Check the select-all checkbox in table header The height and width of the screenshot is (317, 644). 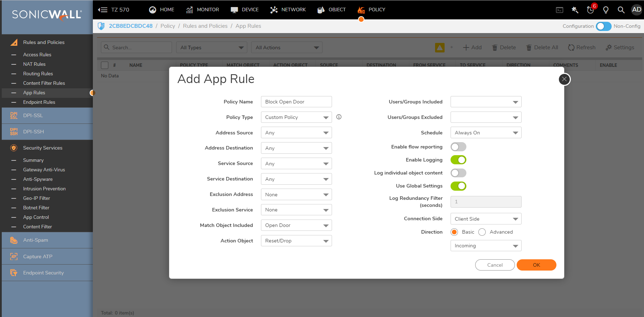click(x=104, y=65)
